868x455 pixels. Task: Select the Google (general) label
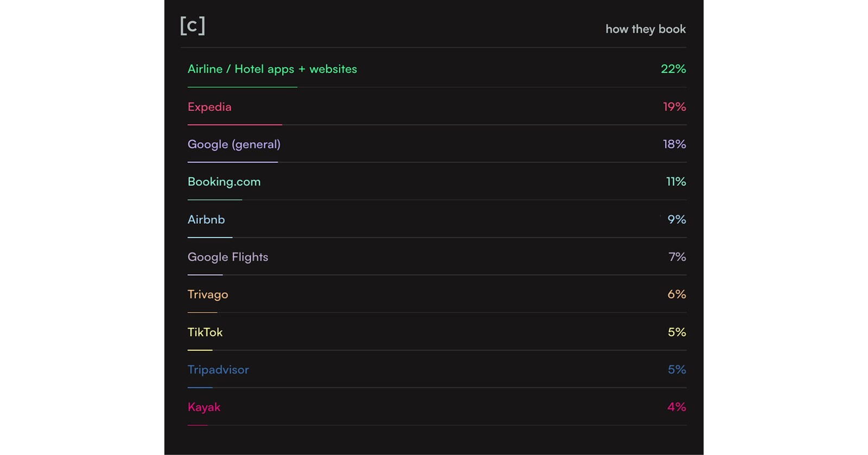coord(234,144)
